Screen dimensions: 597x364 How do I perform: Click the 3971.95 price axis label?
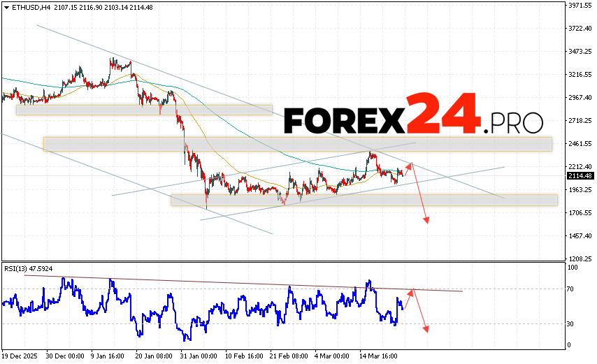click(x=580, y=6)
